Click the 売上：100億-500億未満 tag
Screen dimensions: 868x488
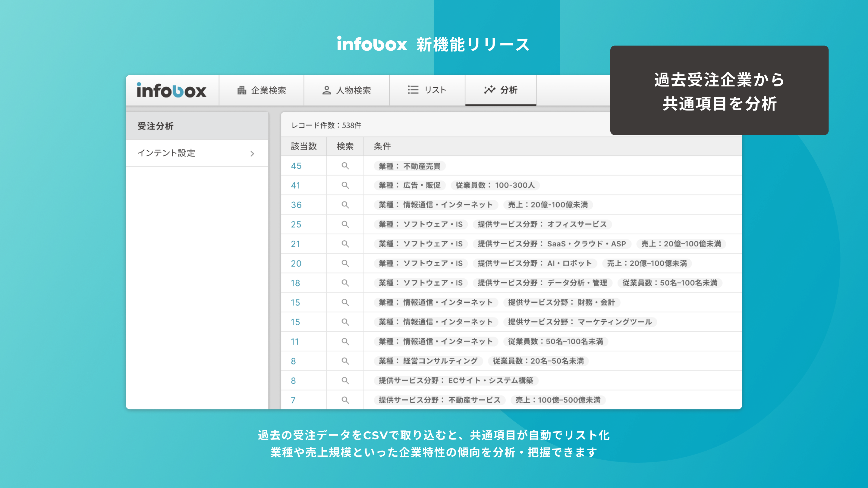(x=558, y=400)
